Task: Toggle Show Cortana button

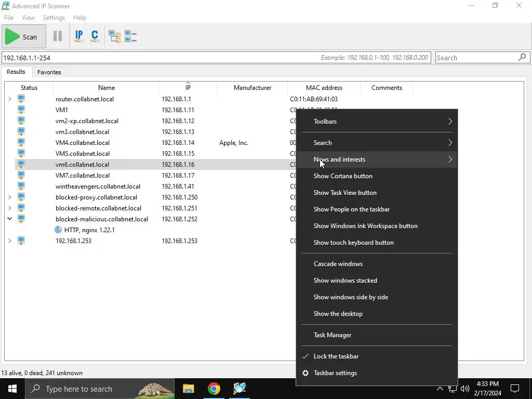Action: [x=377, y=176]
